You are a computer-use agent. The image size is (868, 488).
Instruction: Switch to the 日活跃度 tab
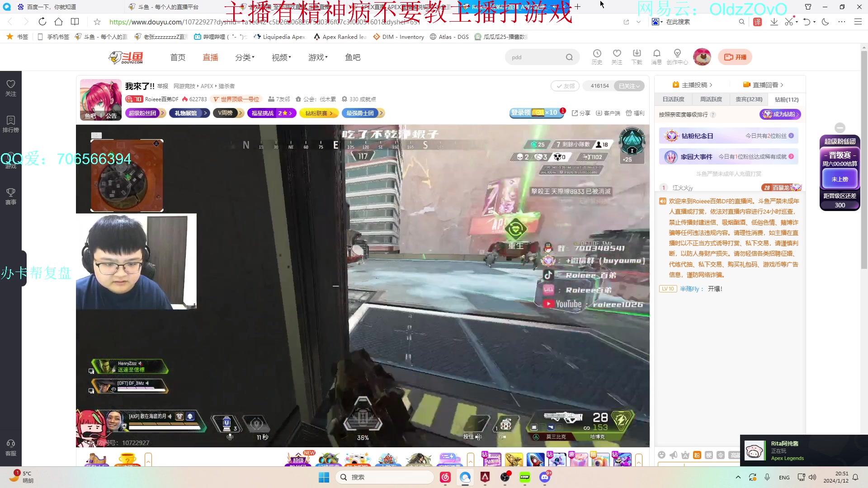click(673, 99)
